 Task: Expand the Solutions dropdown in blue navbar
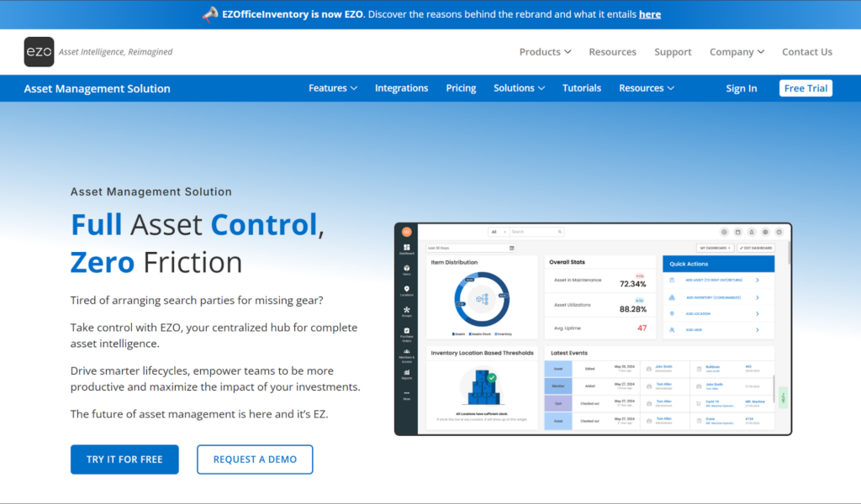point(519,88)
